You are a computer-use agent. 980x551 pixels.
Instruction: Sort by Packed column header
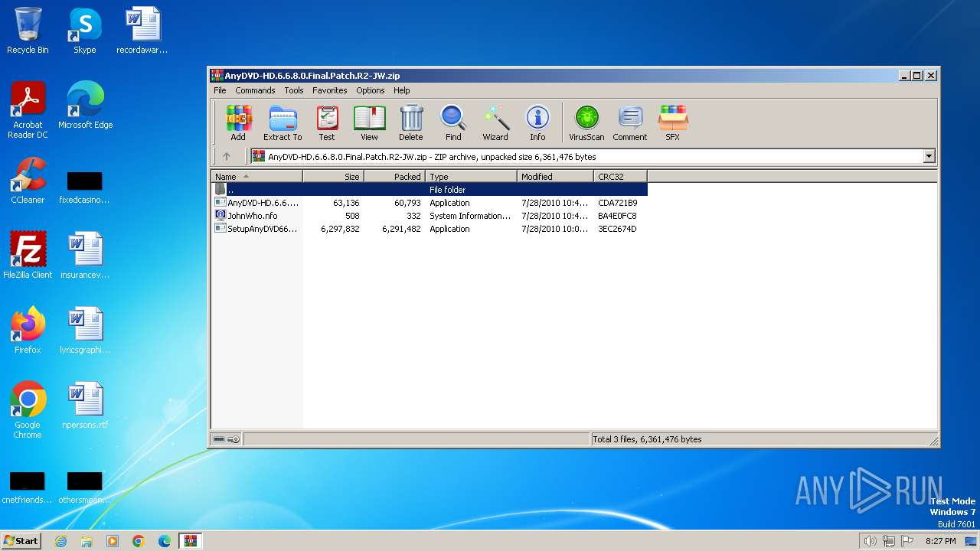click(394, 177)
